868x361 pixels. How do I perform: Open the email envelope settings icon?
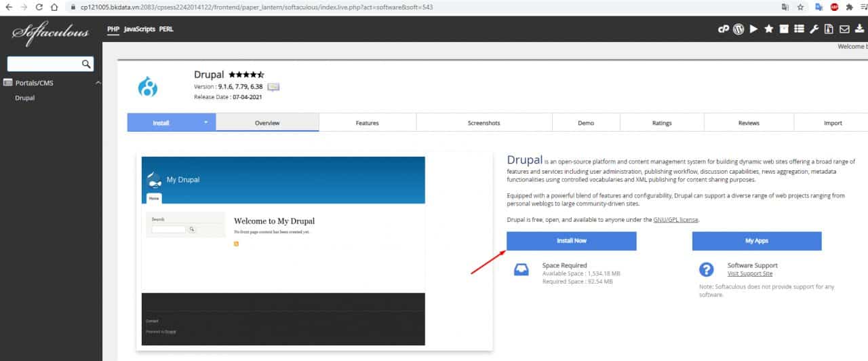coord(845,29)
